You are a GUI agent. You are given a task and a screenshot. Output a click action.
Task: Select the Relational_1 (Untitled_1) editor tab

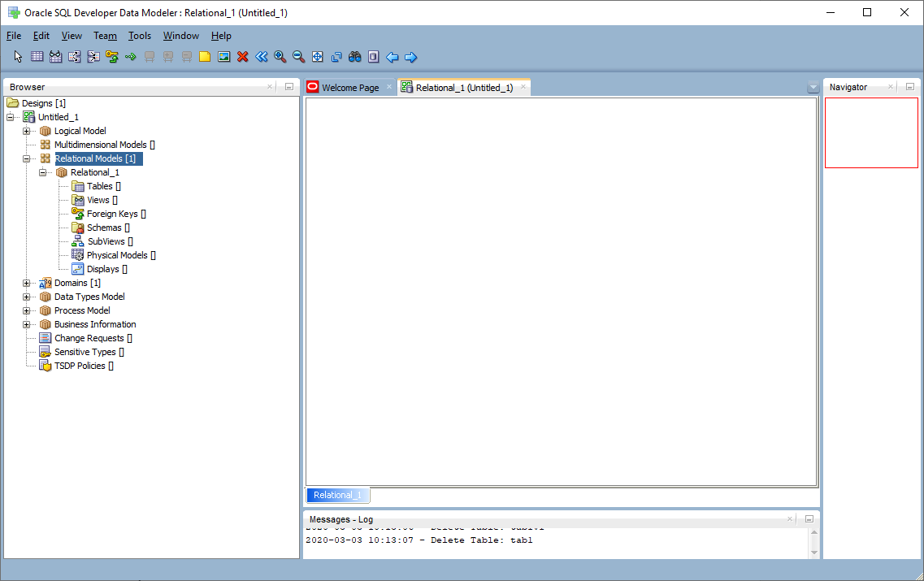pyautogui.click(x=464, y=88)
